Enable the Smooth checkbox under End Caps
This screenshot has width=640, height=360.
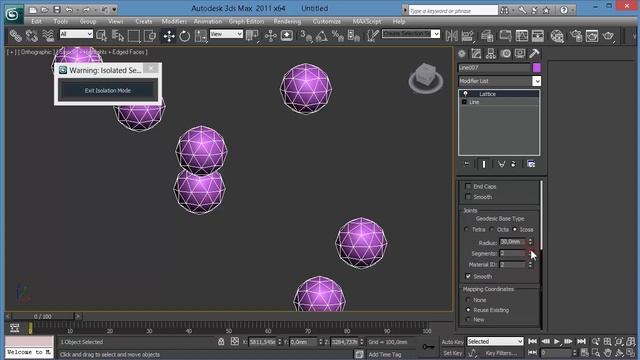coord(468,197)
